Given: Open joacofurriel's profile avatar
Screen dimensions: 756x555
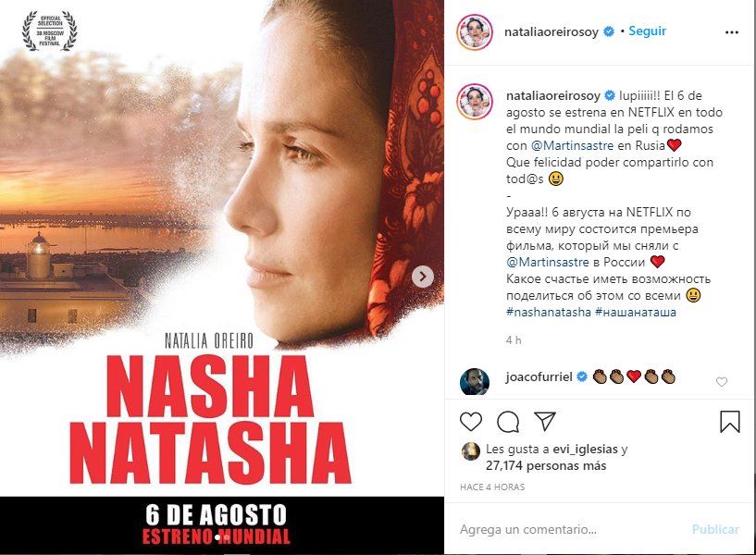Looking at the screenshot, I should coord(475,382).
